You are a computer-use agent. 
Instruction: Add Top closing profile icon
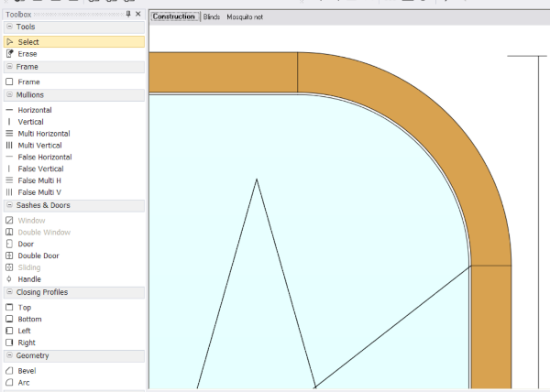pyautogui.click(x=9, y=308)
